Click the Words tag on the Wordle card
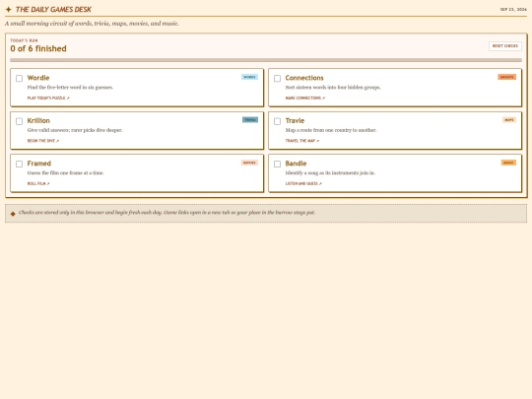This screenshot has width=532, height=399. pos(249,77)
